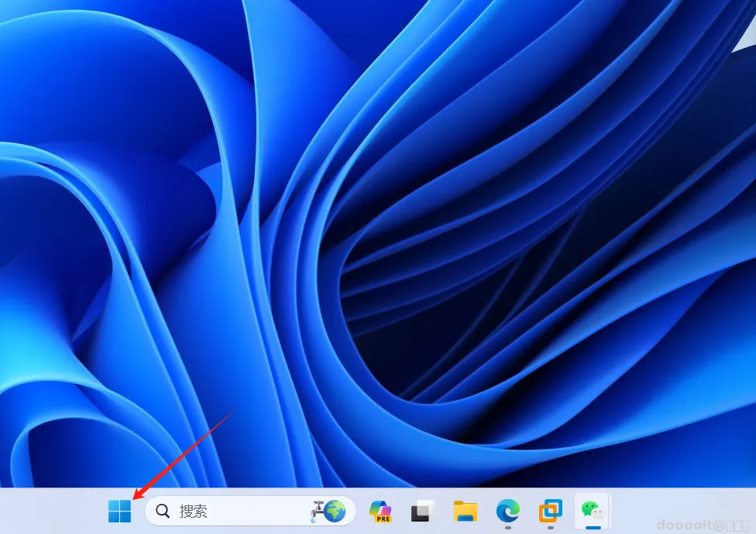Launch Copilot preview from the taskbar
The height and width of the screenshot is (534, 756).
pyautogui.click(x=380, y=511)
